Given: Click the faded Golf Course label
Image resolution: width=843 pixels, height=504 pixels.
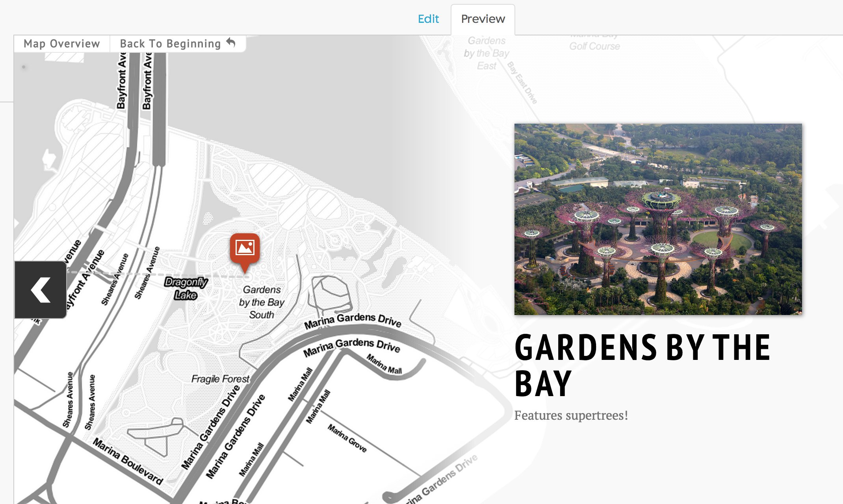Looking at the screenshot, I should (x=594, y=46).
